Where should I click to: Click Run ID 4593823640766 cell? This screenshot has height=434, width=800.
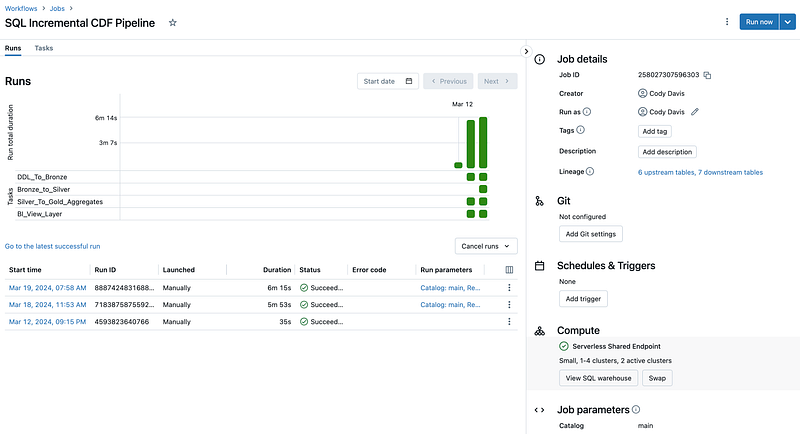(x=122, y=322)
